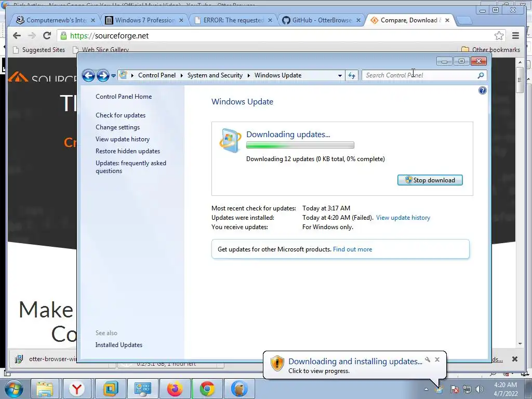Open new tab button in Chrome
Viewport: 532px width, 399px height.
[464, 20]
